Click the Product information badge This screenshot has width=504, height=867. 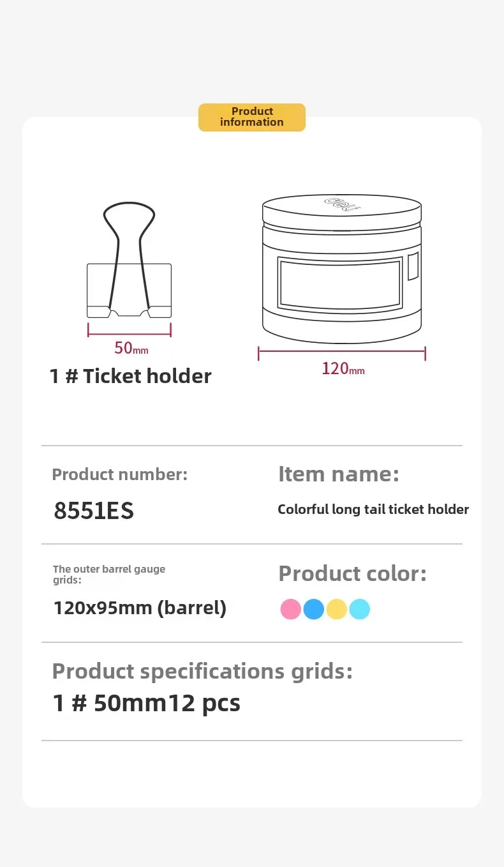252,117
